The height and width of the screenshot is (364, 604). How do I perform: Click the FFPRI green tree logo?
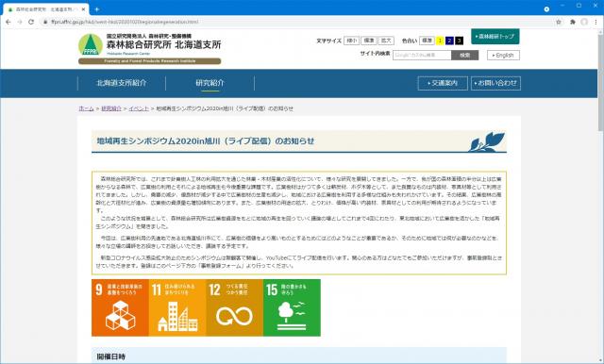[91, 44]
